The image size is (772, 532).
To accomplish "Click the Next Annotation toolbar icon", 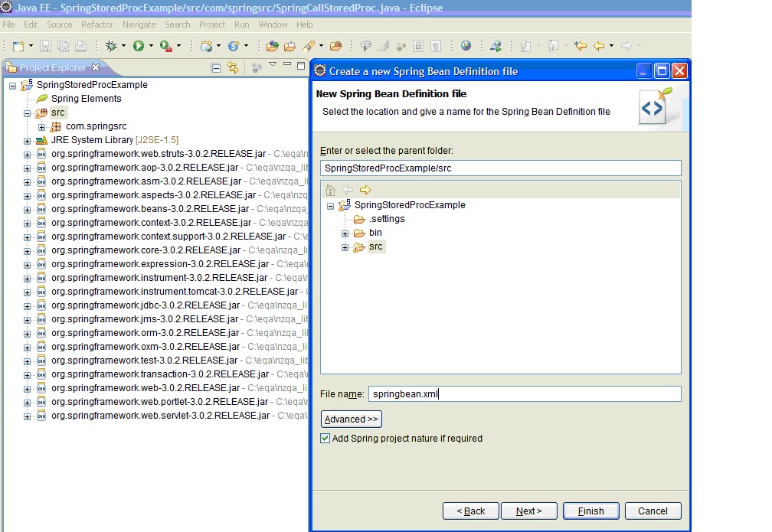I will click(526, 46).
